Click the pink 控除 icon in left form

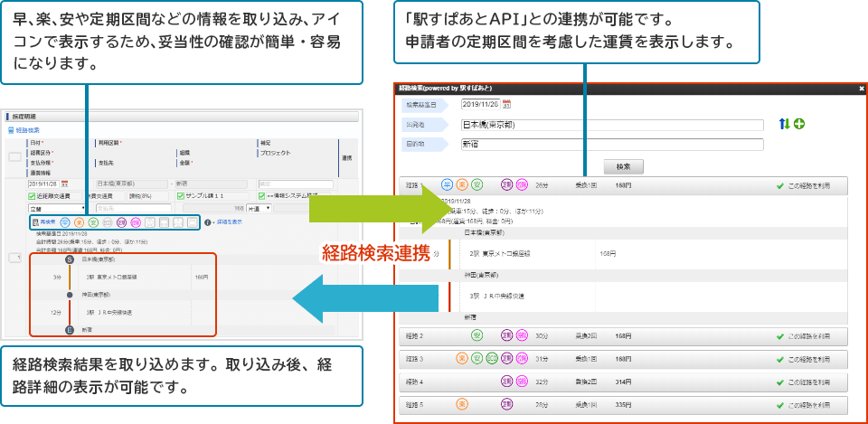point(136,222)
